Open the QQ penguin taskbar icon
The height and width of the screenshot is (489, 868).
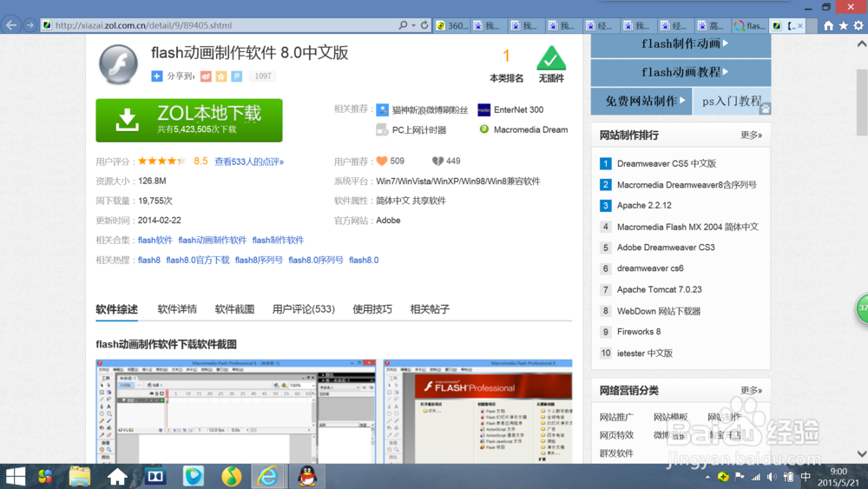[307, 476]
